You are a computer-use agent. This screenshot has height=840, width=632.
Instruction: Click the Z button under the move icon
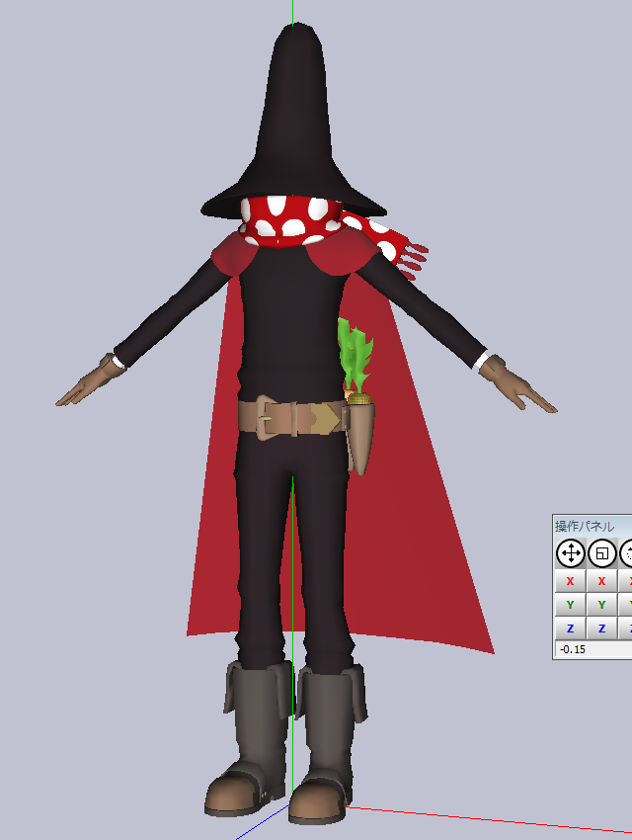570,629
